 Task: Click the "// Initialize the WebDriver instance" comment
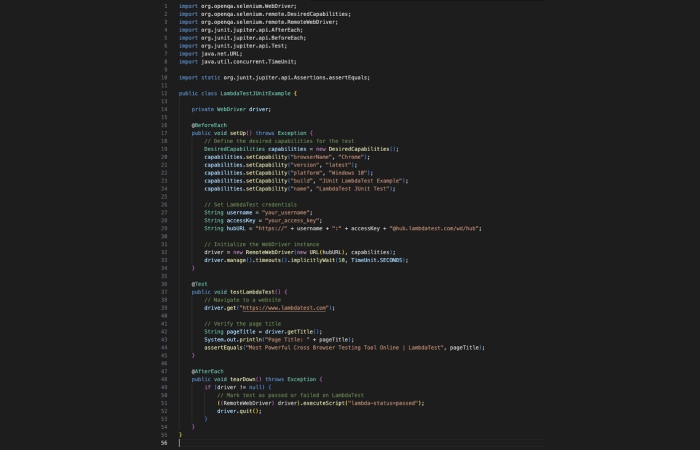[x=262, y=244]
